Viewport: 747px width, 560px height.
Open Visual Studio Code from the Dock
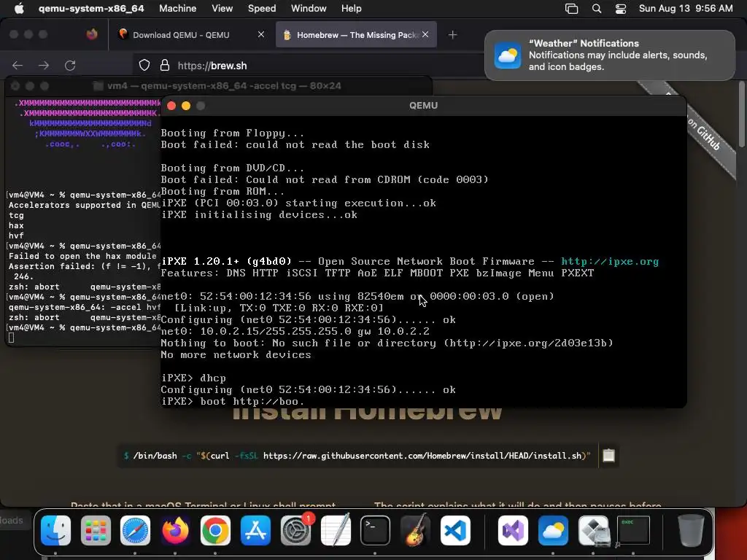[455, 530]
